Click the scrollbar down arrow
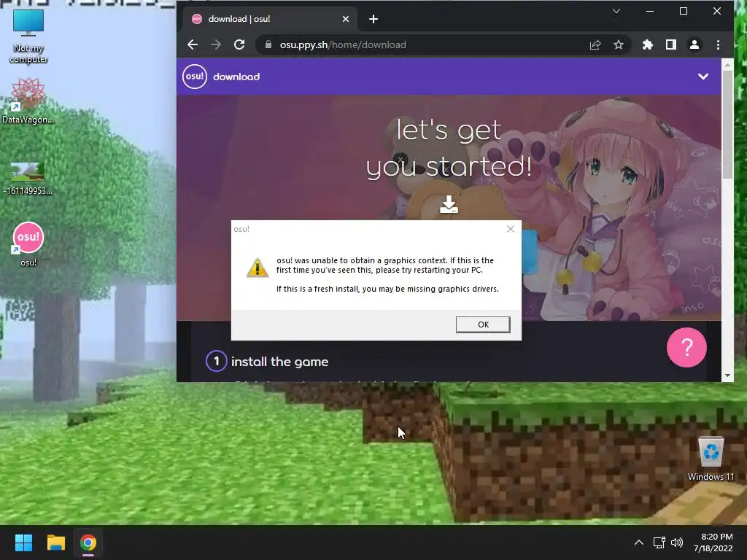This screenshot has width=747, height=560. (x=727, y=376)
